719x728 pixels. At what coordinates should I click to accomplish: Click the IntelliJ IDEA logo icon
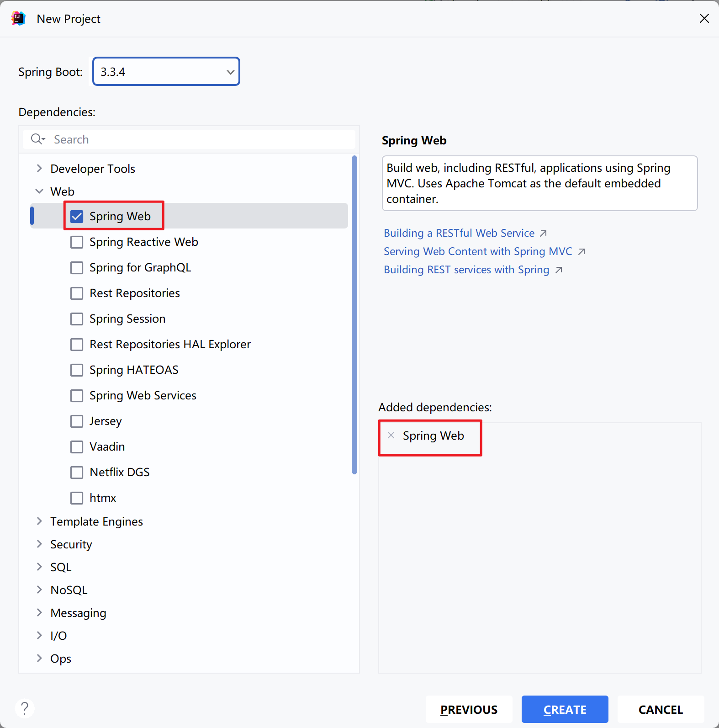18,19
